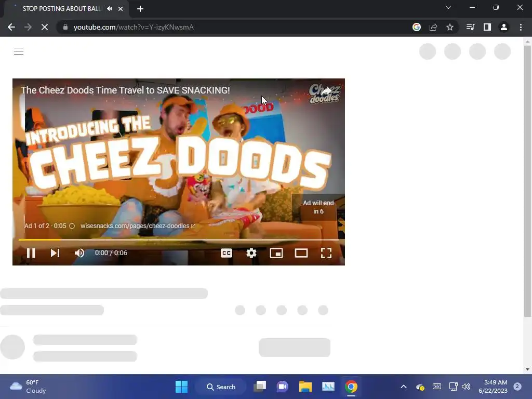The height and width of the screenshot is (399, 532).
Task: Open Task View on taskbar
Action: click(x=260, y=387)
